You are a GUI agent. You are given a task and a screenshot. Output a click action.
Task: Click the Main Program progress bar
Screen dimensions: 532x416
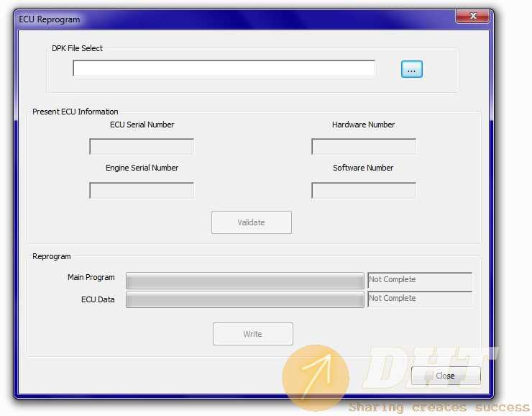[x=245, y=281]
